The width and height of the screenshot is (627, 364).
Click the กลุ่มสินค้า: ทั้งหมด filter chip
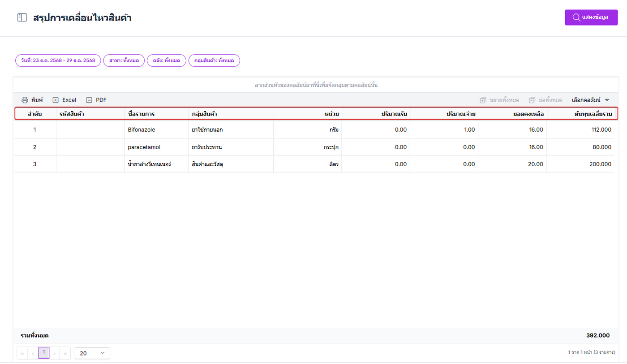click(214, 60)
